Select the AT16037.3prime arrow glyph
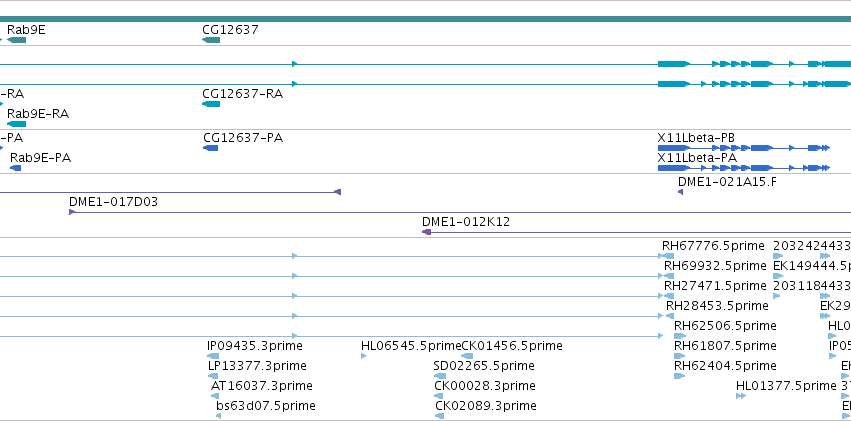The image size is (851, 421). click(215, 396)
